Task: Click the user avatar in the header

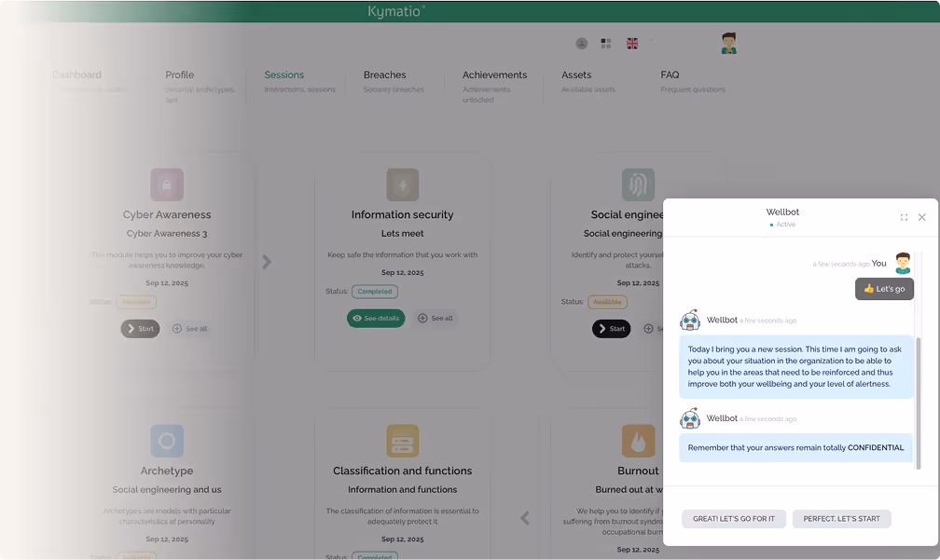Action: coord(729,43)
